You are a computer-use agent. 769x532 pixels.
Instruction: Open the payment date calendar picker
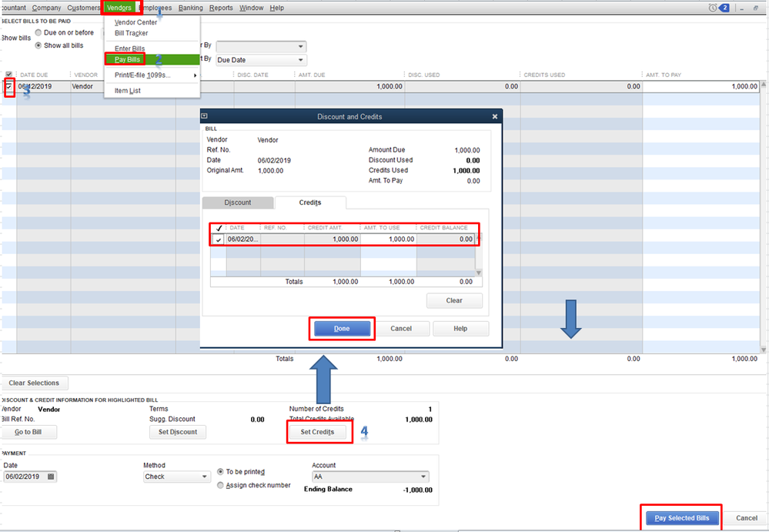click(x=51, y=477)
